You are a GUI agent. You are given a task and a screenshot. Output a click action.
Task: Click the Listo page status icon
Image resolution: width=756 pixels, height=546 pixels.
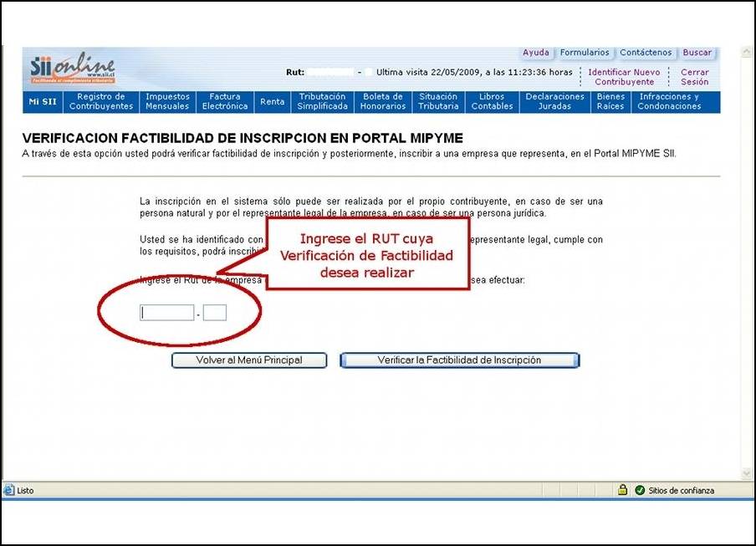pyautogui.click(x=9, y=490)
